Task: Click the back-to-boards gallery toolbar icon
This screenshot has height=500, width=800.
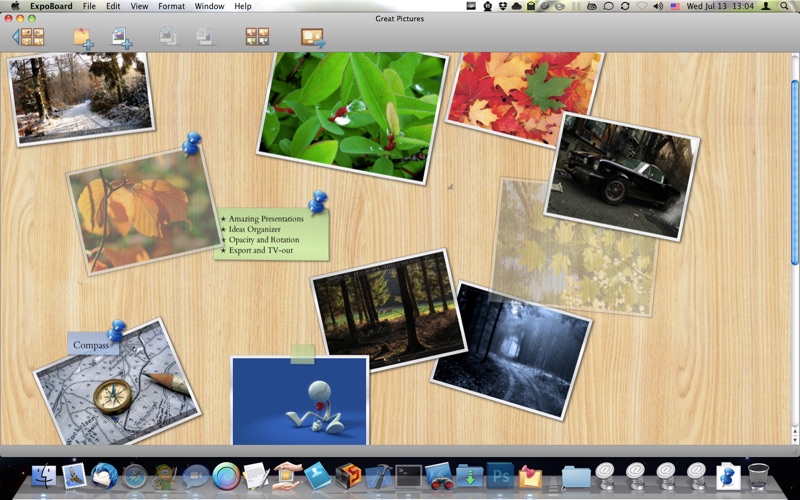Action: pos(29,37)
